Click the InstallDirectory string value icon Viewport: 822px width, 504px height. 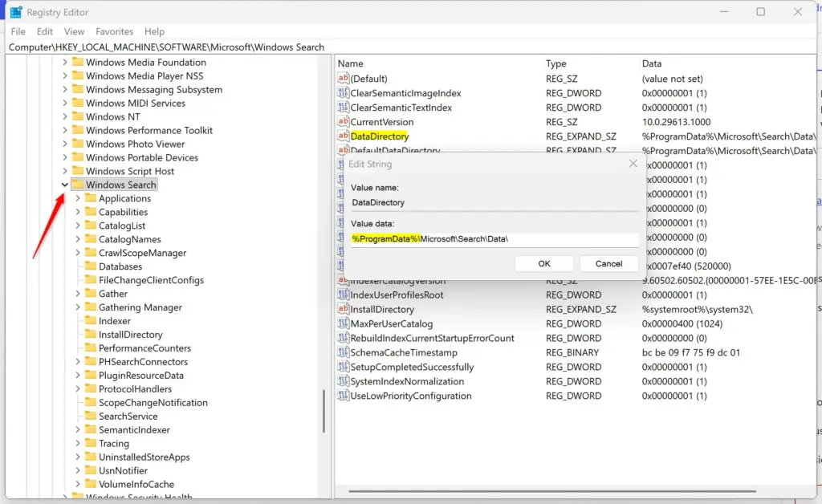tap(344, 309)
